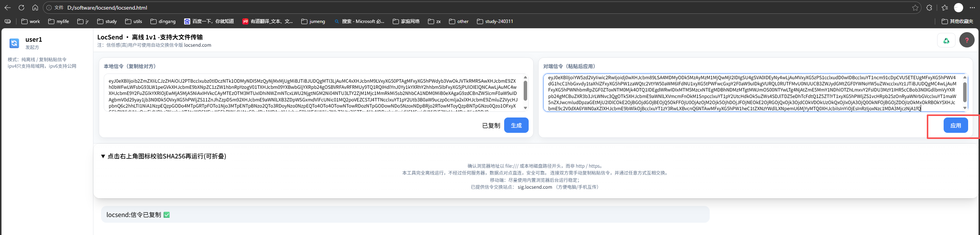Image resolution: width=980 pixels, height=235 pixels.
Task: Open the browser extensions puzzle icon
Action: tap(929, 8)
